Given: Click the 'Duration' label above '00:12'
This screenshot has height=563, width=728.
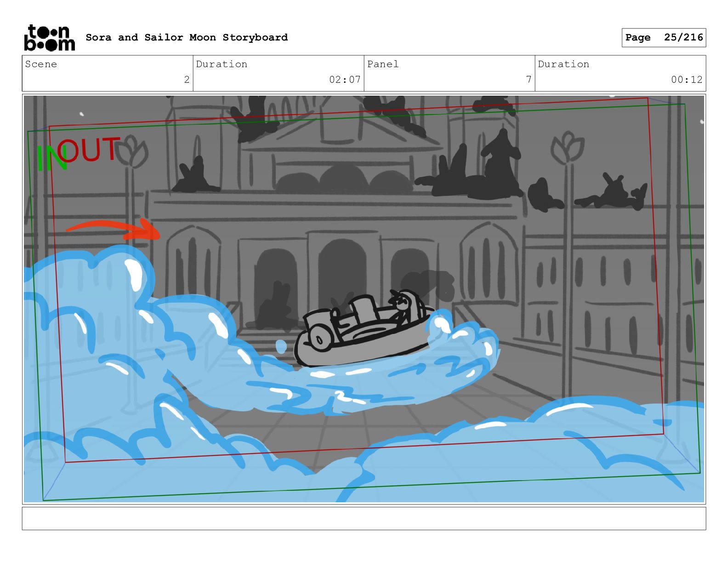Looking at the screenshot, I should coord(563,64).
